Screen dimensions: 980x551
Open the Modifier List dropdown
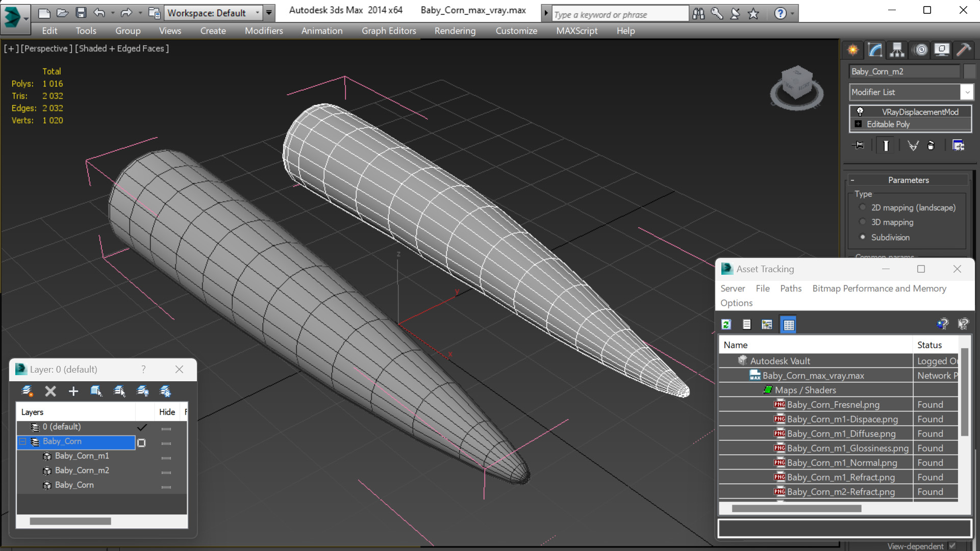(911, 92)
